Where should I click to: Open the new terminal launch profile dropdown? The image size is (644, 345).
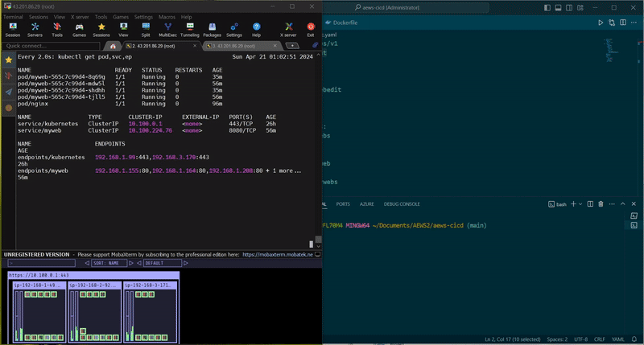click(x=580, y=204)
